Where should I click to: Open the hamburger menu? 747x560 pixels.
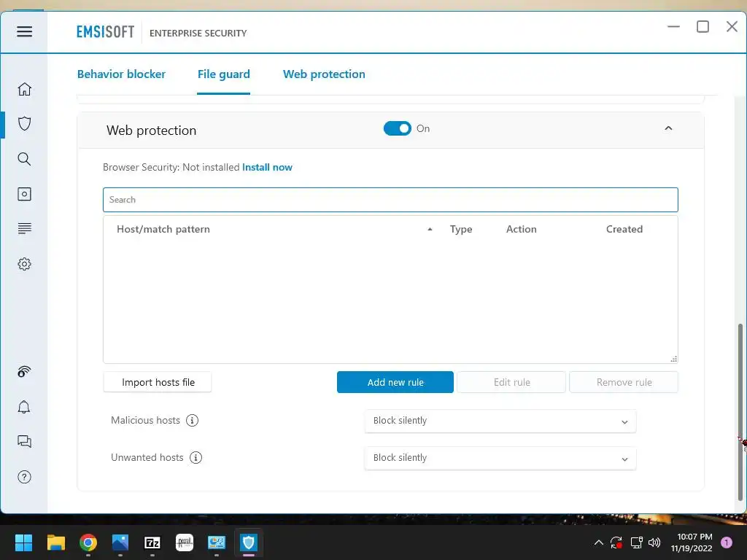[x=24, y=31]
